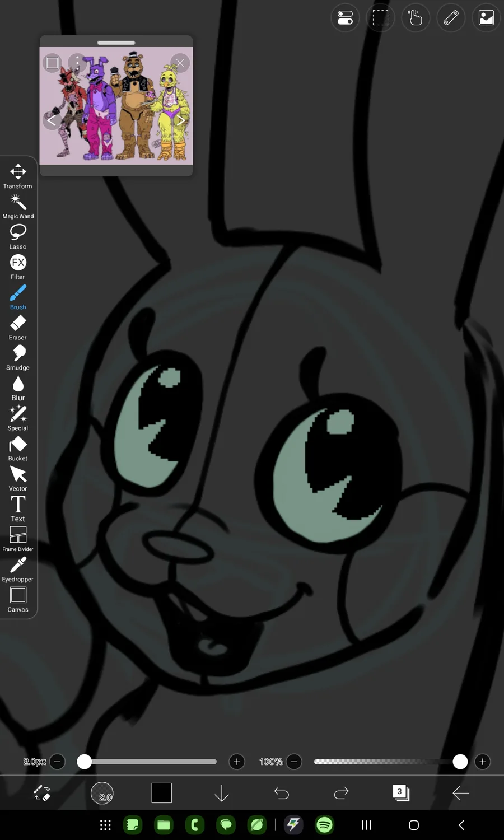The image size is (504, 840).
Task: Select the Blur tool
Action: click(18, 388)
